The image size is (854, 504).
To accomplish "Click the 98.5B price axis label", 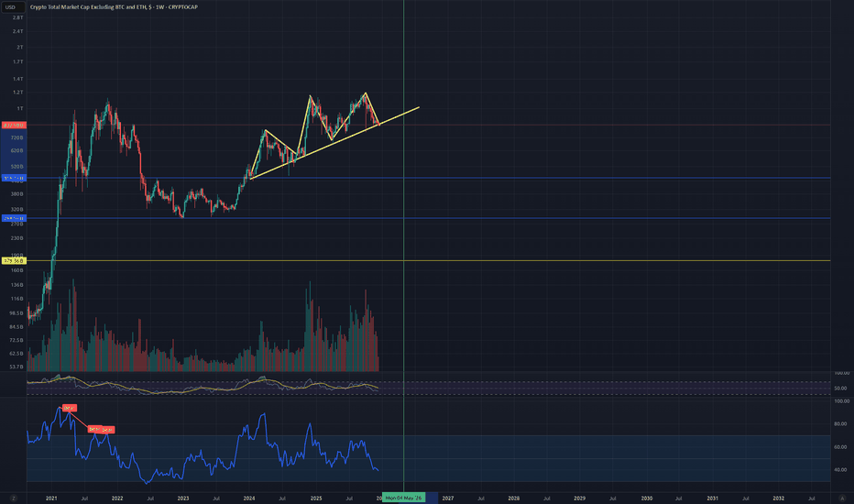I will pyautogui.click(x=16, y=313).
